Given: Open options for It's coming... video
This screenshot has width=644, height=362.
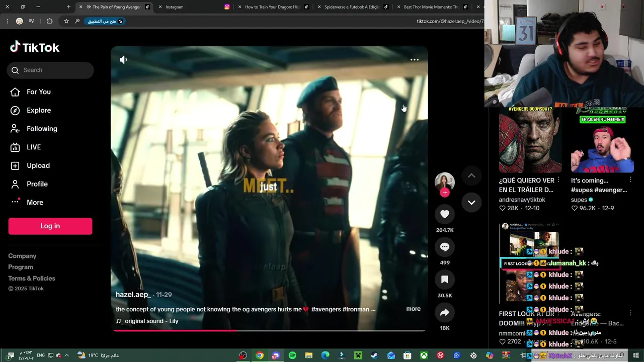Looking at the screenshot, I should coord(630,180).
